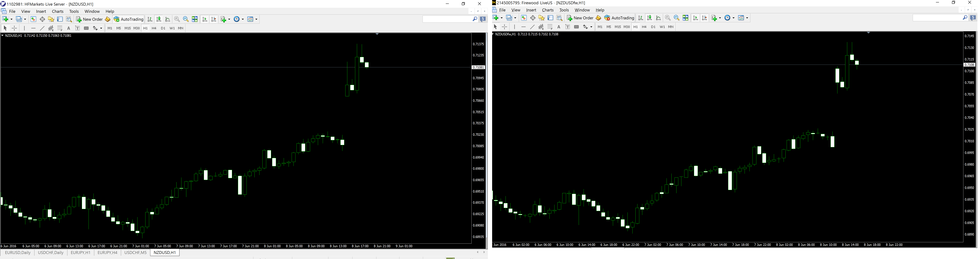The width and height of the screenshot is (980, 259).
Task: Open Data Window crosshair-circle icon in HFMarkets
Action: [x=42, y=19]
